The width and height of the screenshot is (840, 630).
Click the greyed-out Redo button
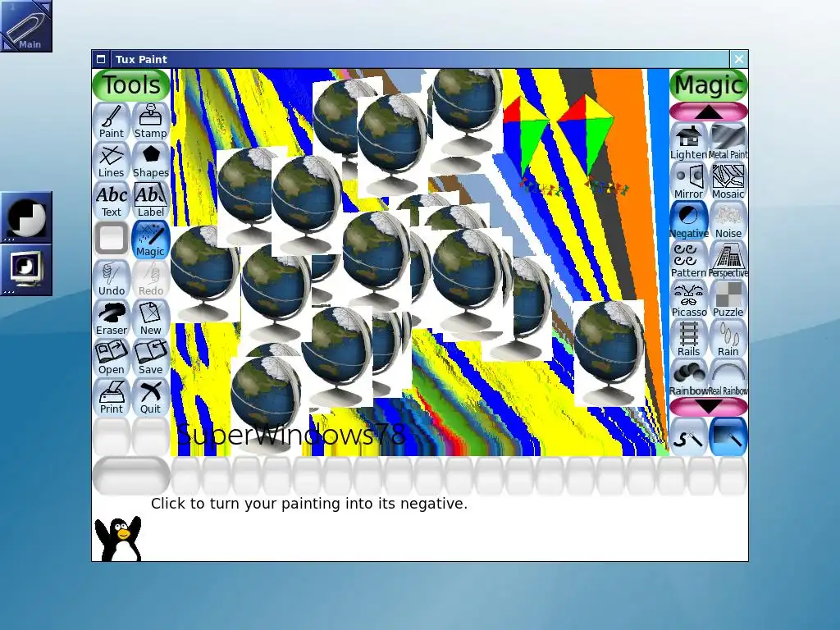pyautogui.click(x=151, y=279)
